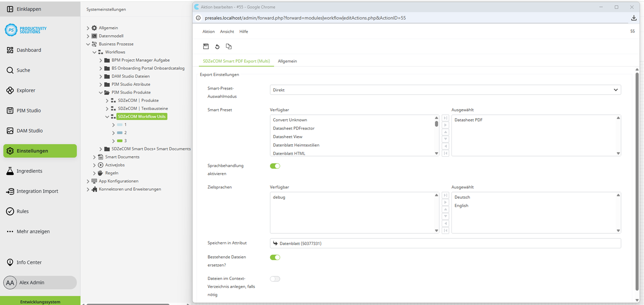Move all Smart Presets to Ausgewählt list
The image size is (644, 305).
coord(446,118)
